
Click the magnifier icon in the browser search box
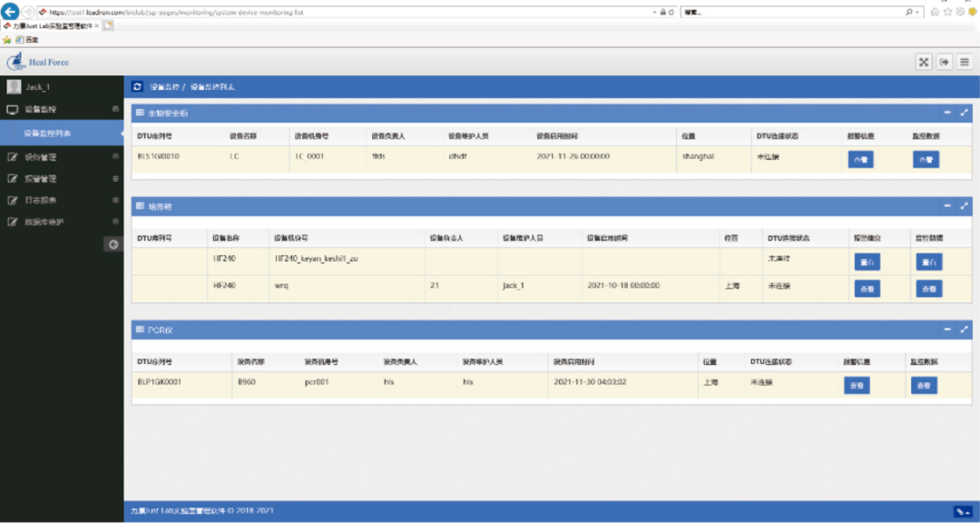tap(908, 12)
